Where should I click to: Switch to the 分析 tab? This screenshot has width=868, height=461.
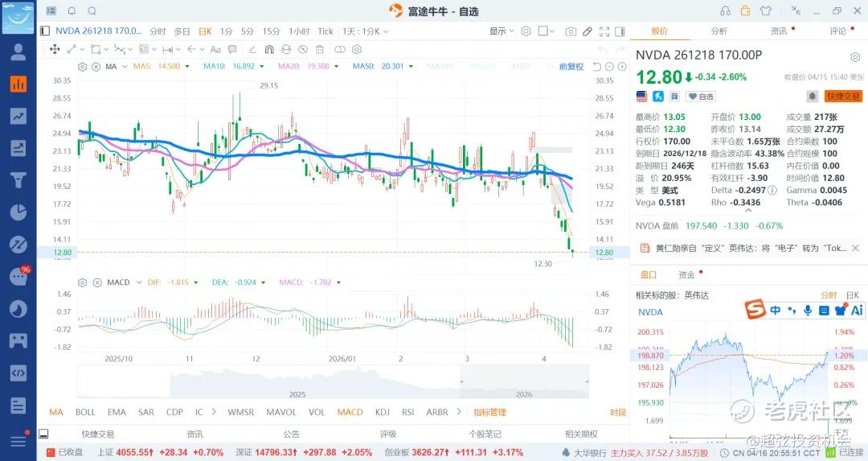pyautogui.click(x=719, y=31)
